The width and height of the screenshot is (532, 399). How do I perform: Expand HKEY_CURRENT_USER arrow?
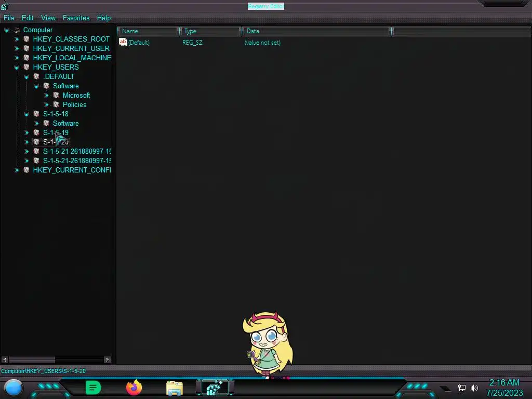[x=16, y=48]
